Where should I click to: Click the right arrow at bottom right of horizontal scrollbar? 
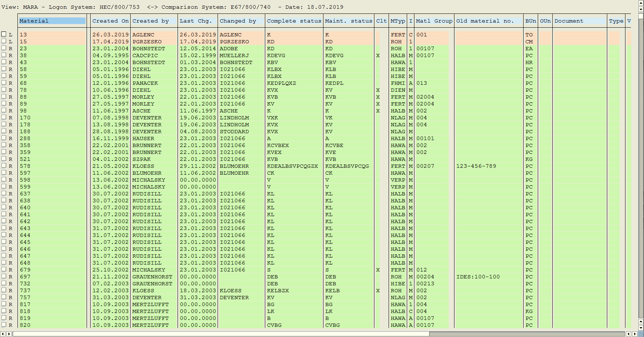point(635,334)
